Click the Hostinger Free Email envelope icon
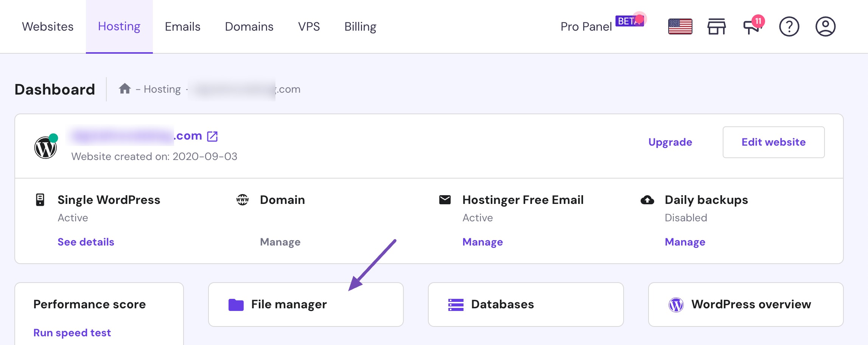The width and height of the screenshot is (868, 345). pos(445,200)
